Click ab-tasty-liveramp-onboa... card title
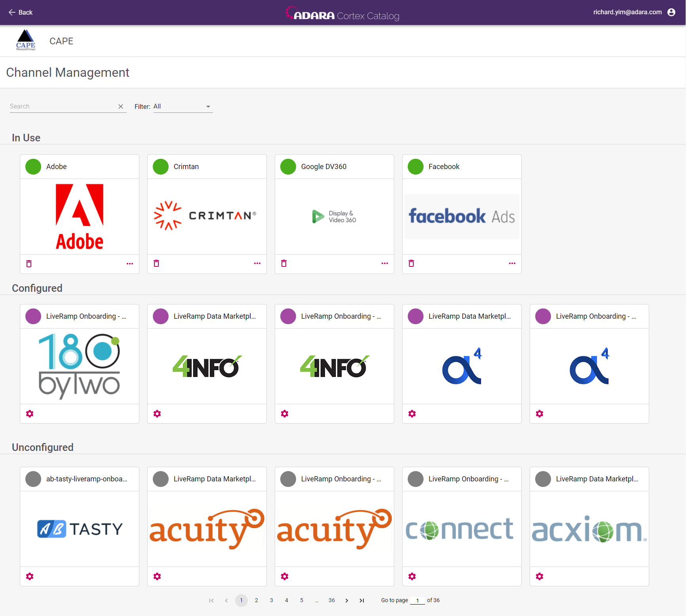 (x=87, y=479)
